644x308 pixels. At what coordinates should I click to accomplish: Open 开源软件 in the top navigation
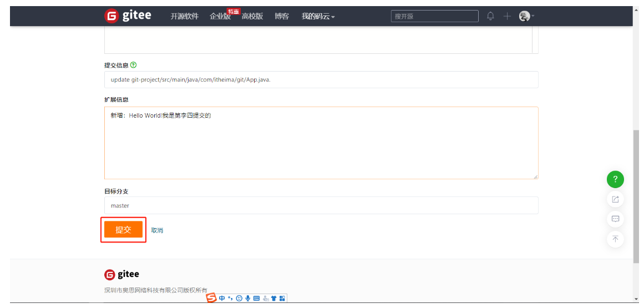184,17
